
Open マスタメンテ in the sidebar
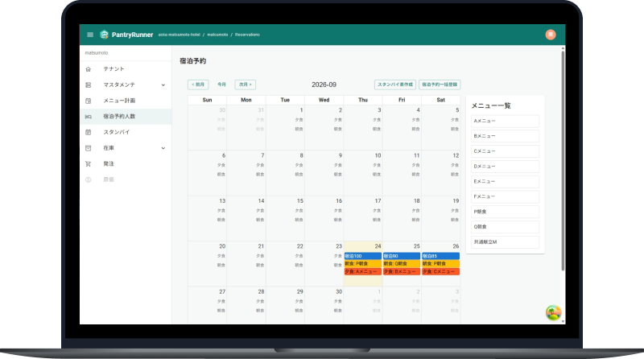click(x=126, y=85)
